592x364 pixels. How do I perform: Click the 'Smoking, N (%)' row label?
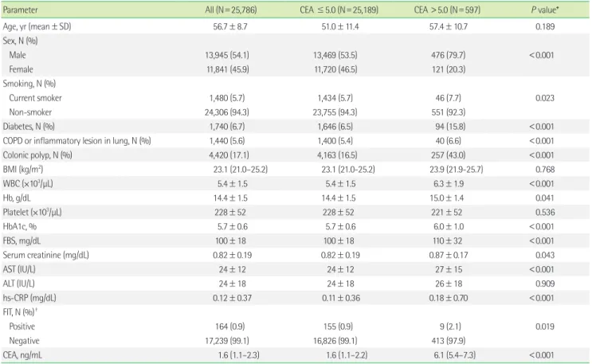pyautogui.click(x=29, y=84)
